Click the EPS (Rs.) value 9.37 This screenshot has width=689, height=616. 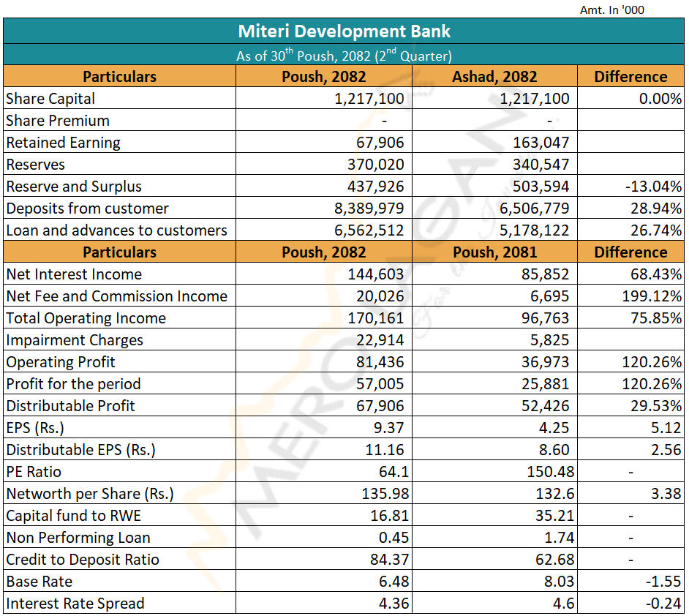click(388, 428)
